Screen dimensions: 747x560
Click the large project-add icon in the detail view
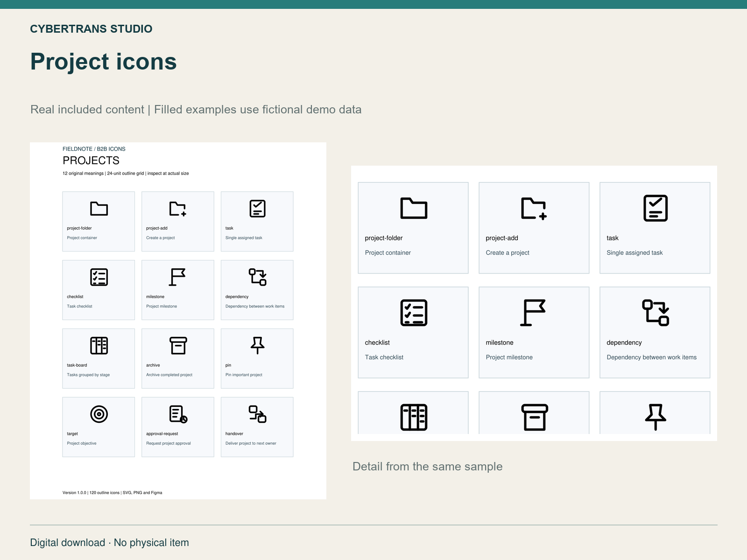[x=534, y=208]
